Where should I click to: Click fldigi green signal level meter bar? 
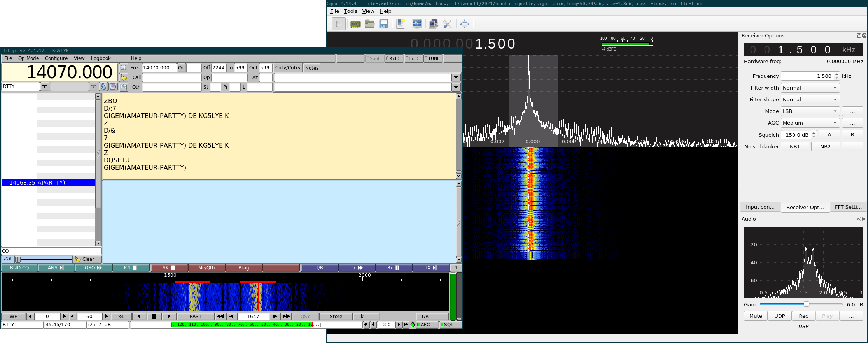pyautogui.click(x=241, y=325)
